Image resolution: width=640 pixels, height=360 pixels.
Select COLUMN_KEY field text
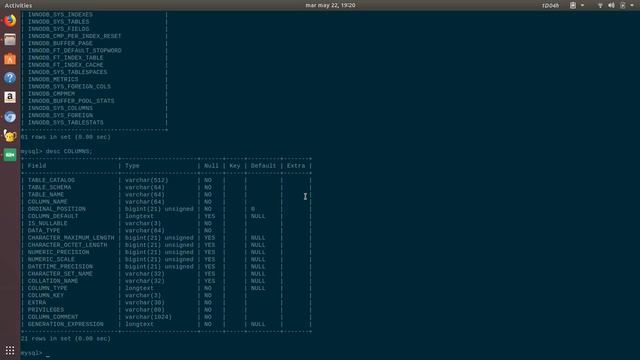tap(46, 295)
